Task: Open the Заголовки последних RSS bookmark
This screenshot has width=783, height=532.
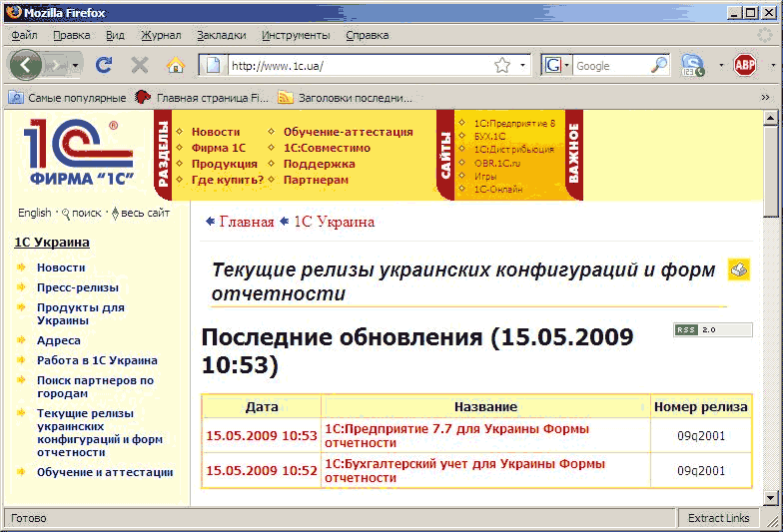Action: click(x=346, y=98)
